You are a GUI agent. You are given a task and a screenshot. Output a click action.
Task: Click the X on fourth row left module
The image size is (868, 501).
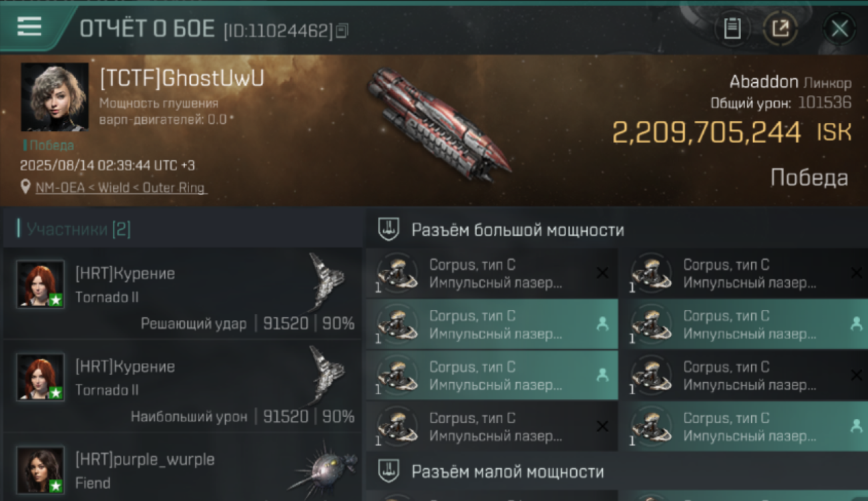[x=602, y=426]
